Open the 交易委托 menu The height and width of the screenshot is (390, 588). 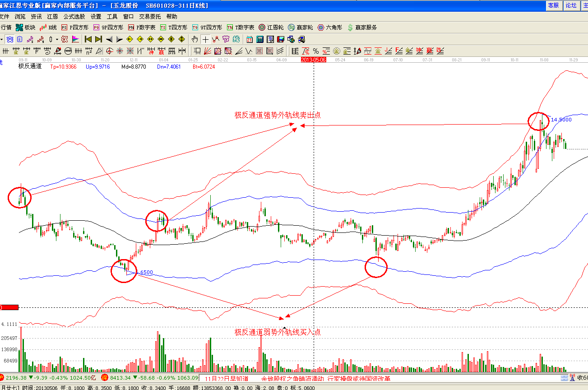149,16
